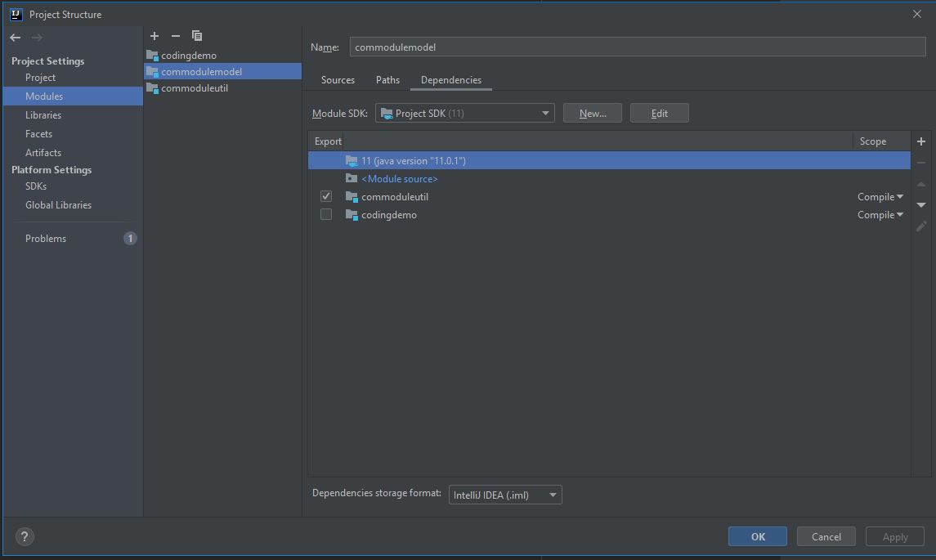Screen dimensions: 936x560
Task: Click OK button
Action: (x=758, y=536)
